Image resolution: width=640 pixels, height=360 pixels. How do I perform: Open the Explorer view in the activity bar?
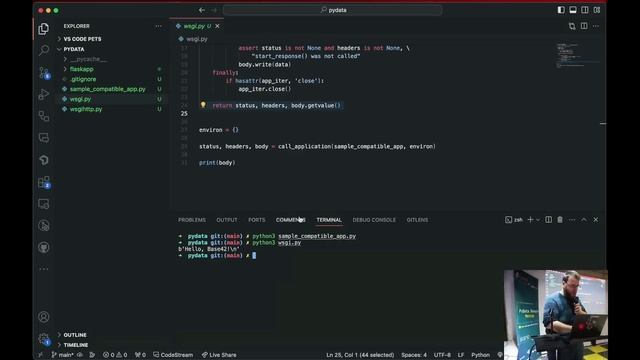(x=44, y=29)
